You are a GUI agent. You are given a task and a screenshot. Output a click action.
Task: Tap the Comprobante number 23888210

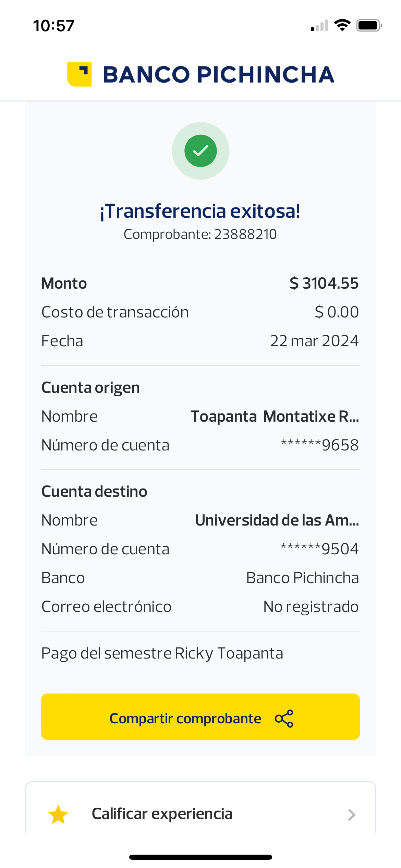point(245,234)
